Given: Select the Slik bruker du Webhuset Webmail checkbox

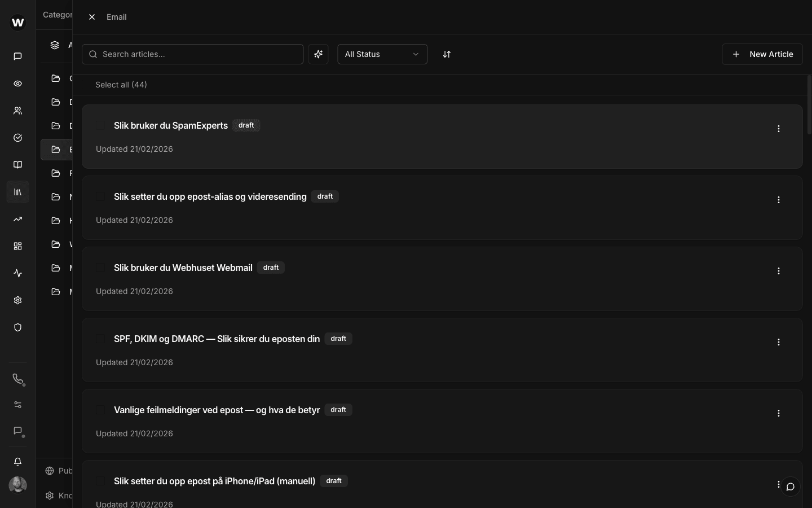Looking at the screenshot, I should [100, 268].
